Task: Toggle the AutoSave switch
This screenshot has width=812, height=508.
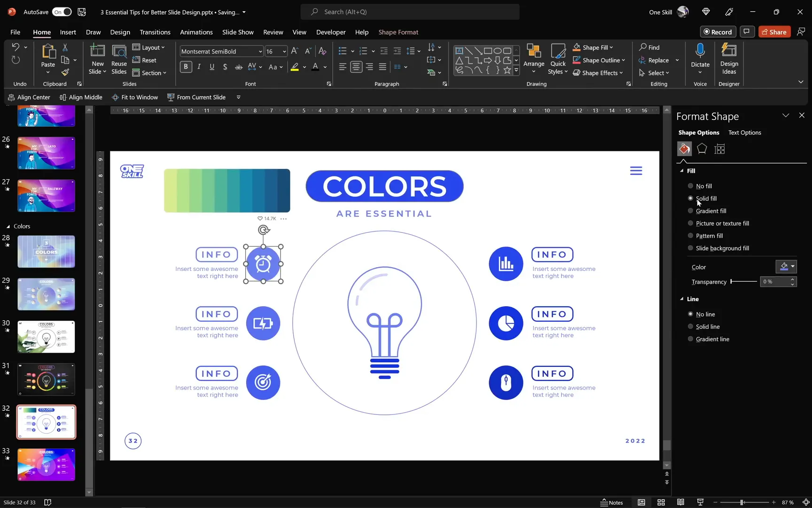Action: [x=62, y=12]
